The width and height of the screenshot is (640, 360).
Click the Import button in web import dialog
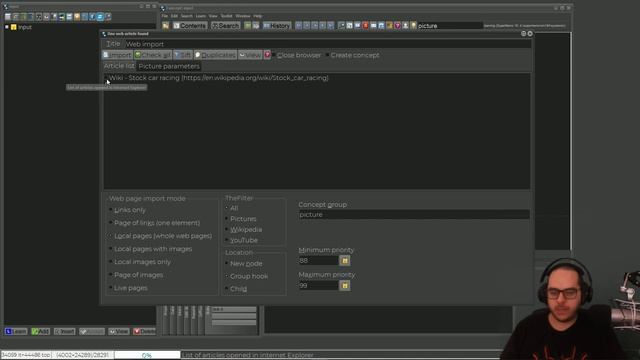(117, 55)
